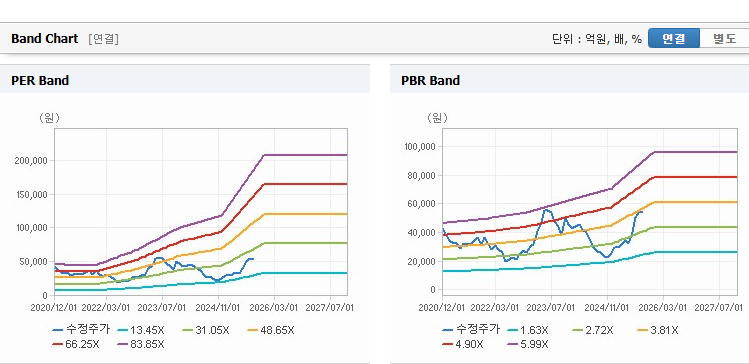The width and height of the screenshot is (749, 364).
Task: Click the 80,000 axis label in PBR chart
Action: click(421, 175)
